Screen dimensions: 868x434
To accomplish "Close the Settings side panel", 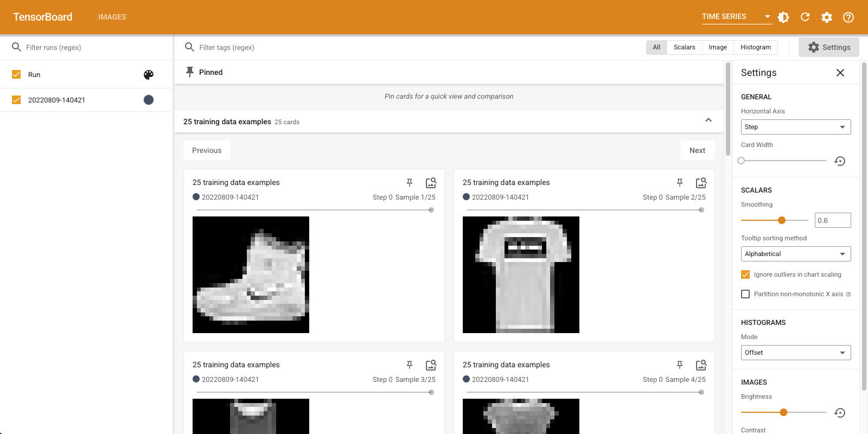I will pos(840,73).
